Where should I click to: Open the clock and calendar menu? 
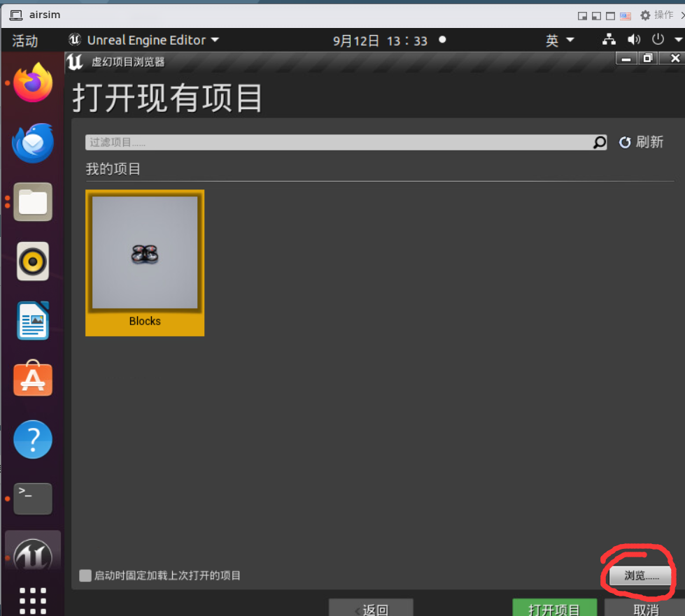[x=380, y=41]
